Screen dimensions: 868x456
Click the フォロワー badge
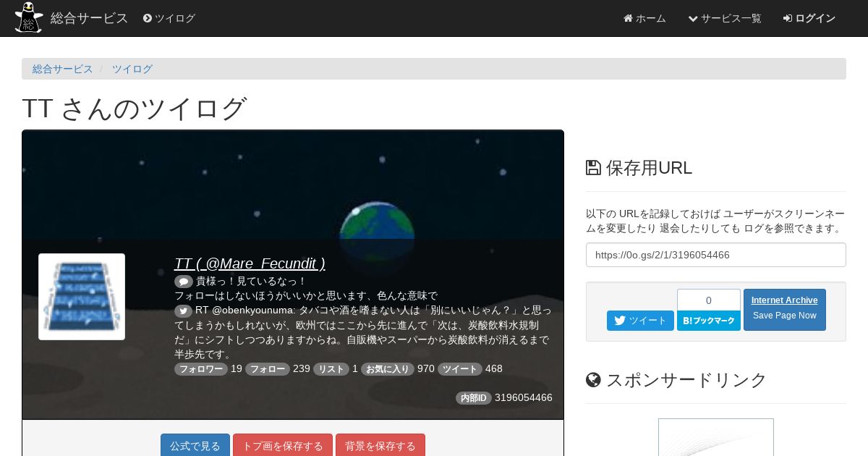201,369
